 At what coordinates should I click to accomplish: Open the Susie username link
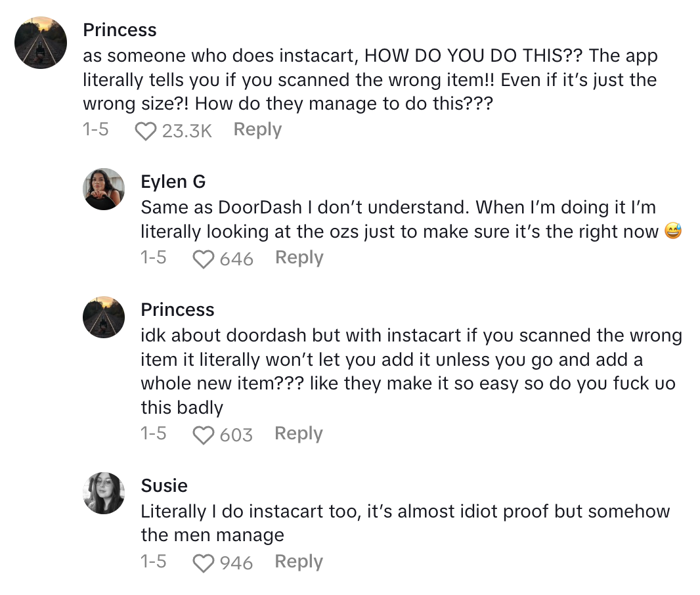(164, 486)
